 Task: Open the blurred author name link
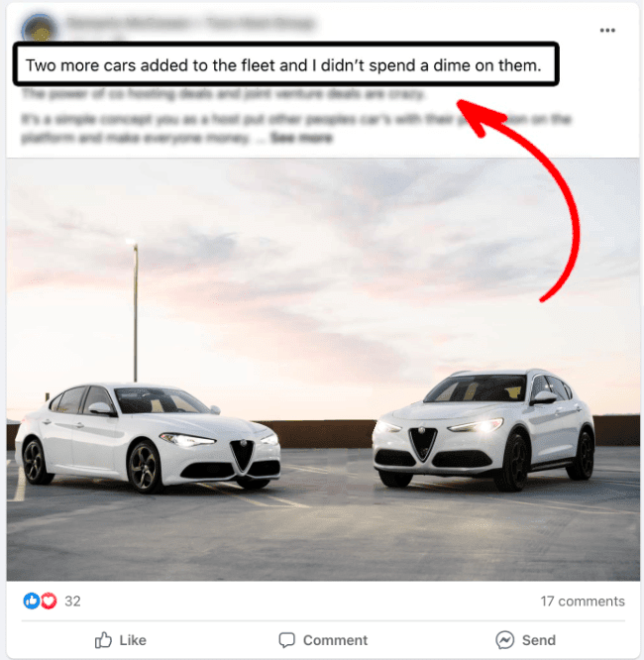pyautogui.click(x=191, y=23)
